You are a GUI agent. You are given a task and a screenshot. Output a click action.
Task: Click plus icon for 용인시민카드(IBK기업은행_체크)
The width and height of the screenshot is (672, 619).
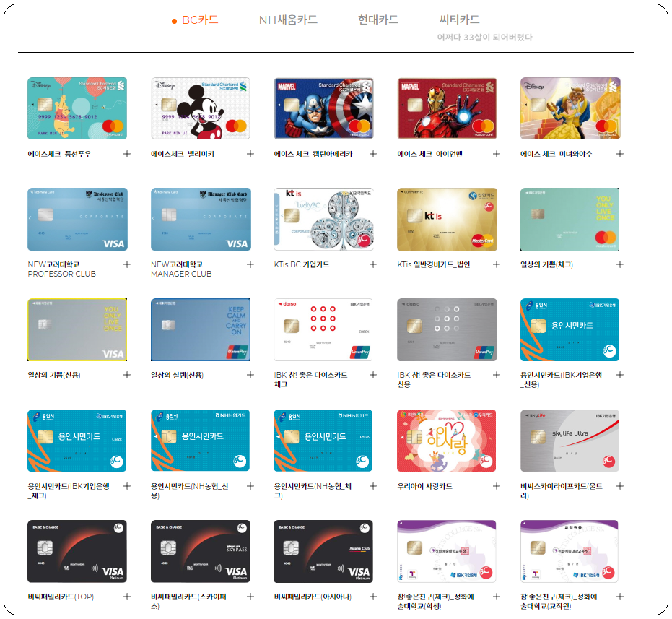[127, 486]
